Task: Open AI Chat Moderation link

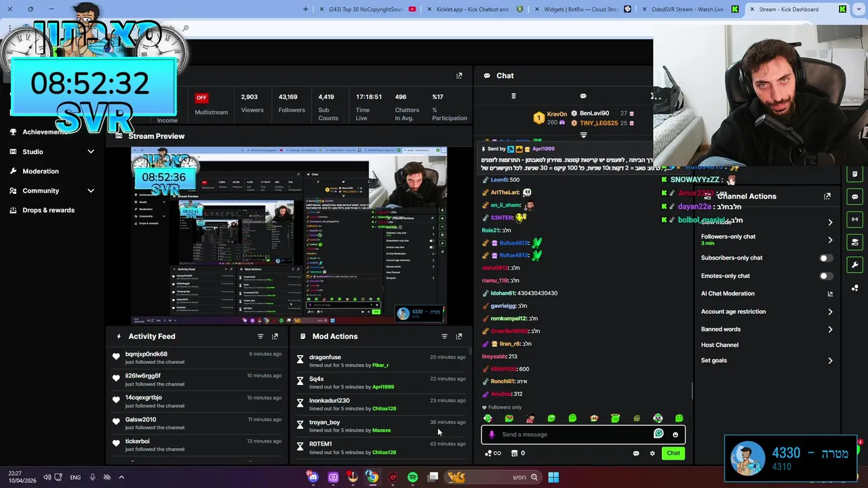Action: click(766, 294)
